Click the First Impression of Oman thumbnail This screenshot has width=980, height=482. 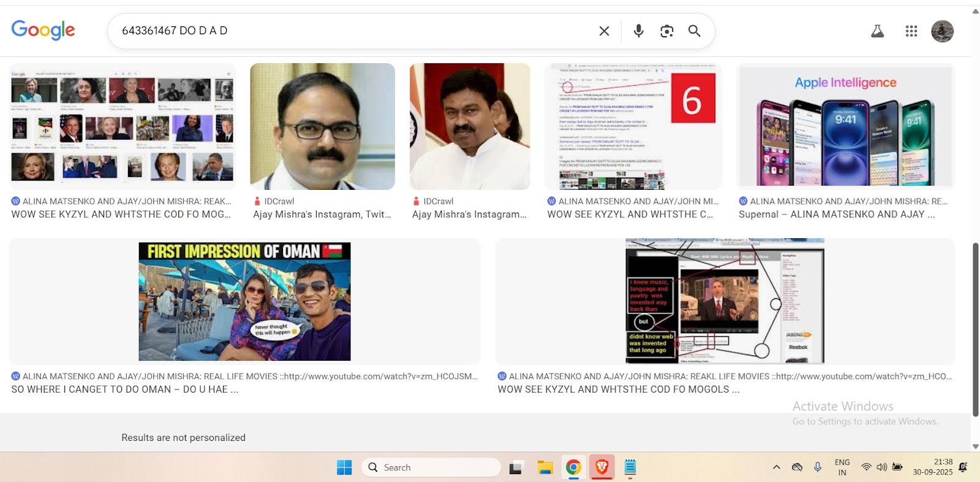(x=244, y=301)
